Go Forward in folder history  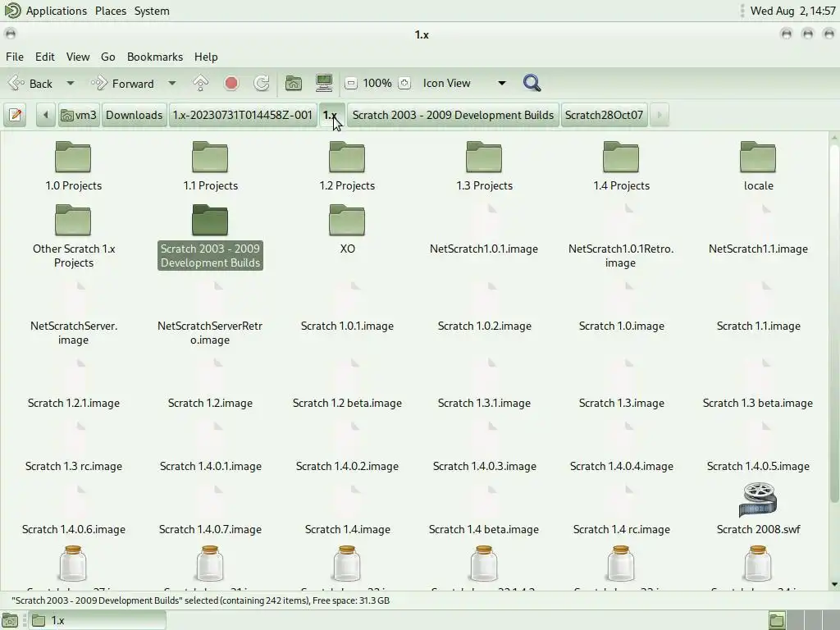(123, 84)
